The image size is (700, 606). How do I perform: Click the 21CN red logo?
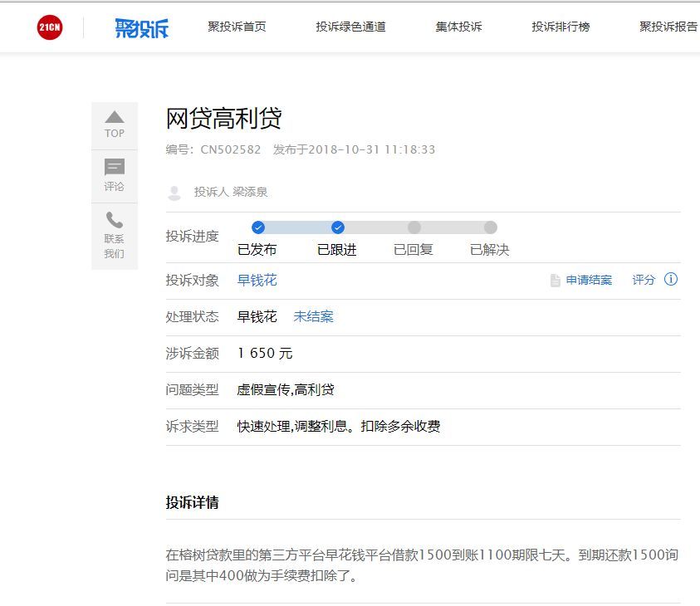(48, 26)
